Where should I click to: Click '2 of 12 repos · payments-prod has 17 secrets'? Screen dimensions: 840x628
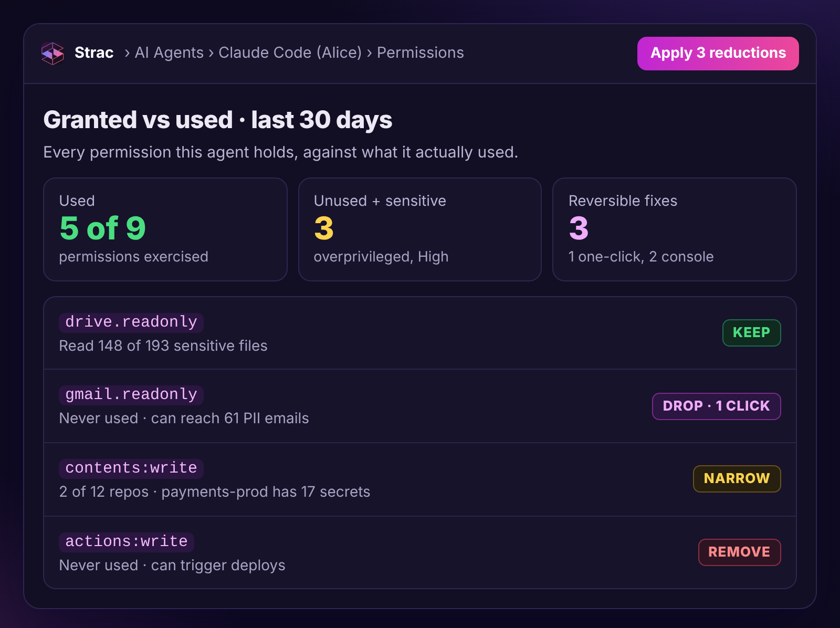[x=215, y=492]
